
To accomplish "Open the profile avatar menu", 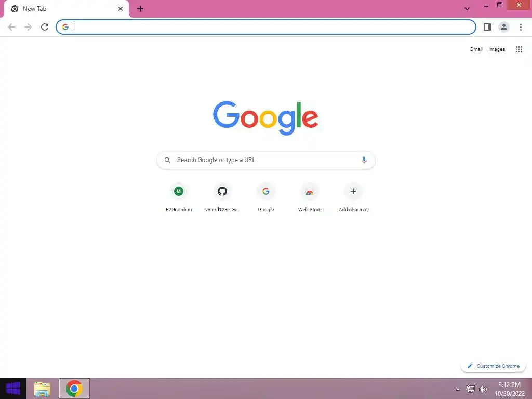I will tap(504, 27).
